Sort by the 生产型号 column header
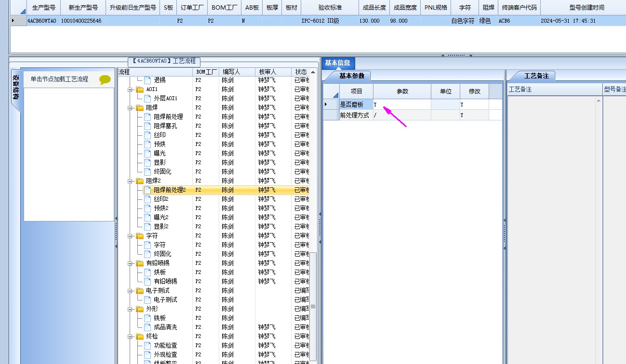The height and width of the screenshot is (364, 626). 43,8
